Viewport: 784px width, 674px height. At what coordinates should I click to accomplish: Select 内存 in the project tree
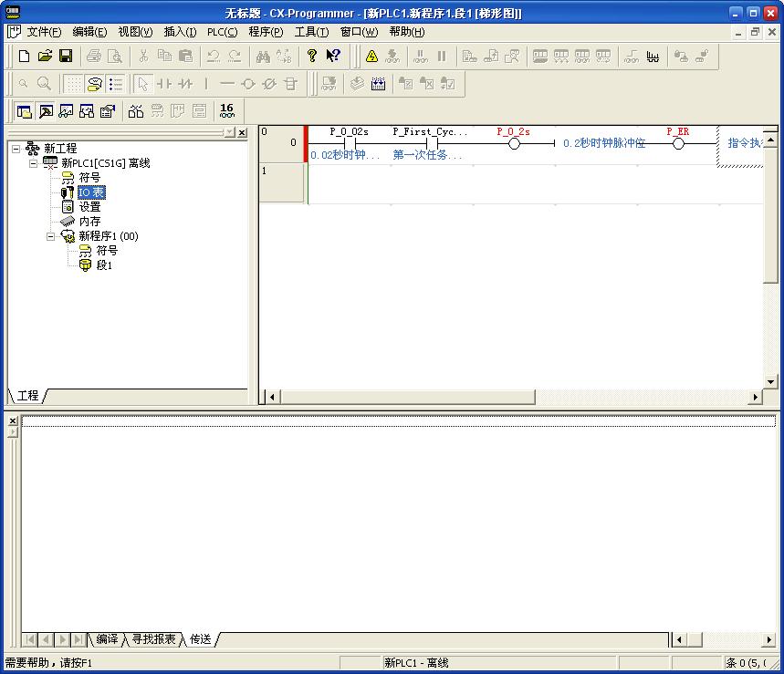pyautogui.click(x=89, y=222)
